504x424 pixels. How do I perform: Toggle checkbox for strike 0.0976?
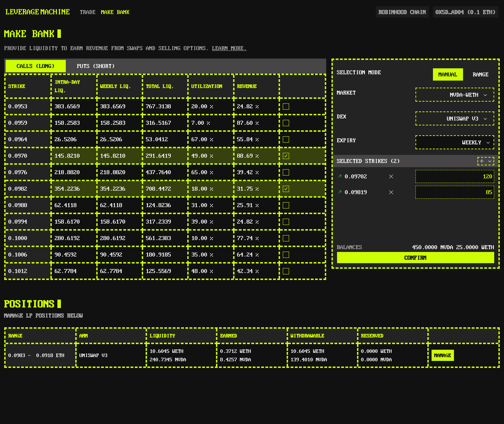click(x=286, y=172)
